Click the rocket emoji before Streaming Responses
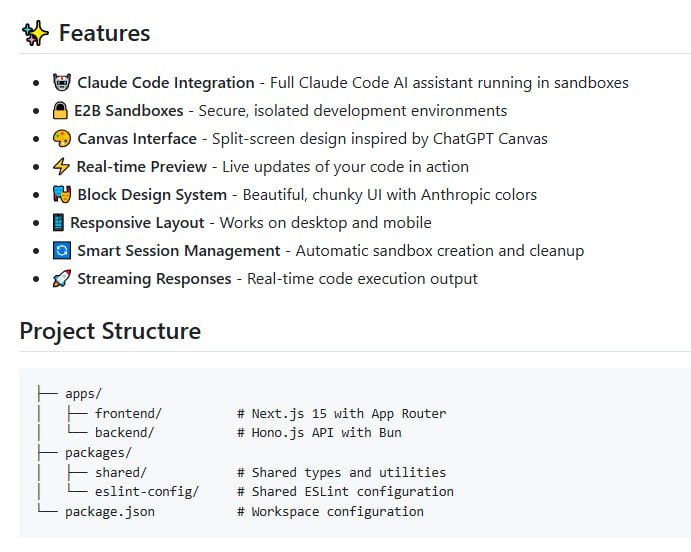This screenshot has width=691, height=552. click(62, 279)
